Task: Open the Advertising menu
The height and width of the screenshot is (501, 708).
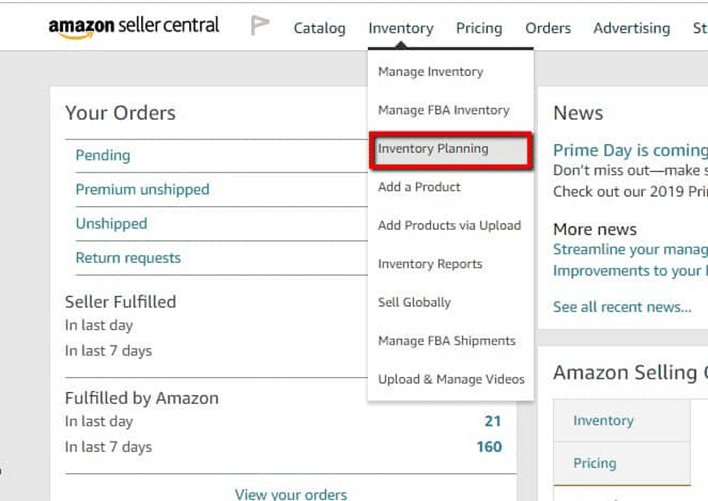Action: pyautogui.click(x=632, y=28)
